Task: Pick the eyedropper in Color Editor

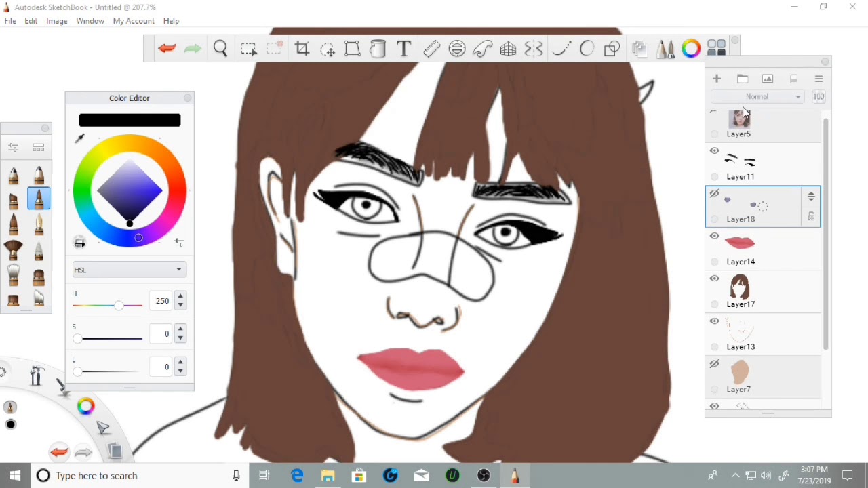Action: tap(79, 138)
